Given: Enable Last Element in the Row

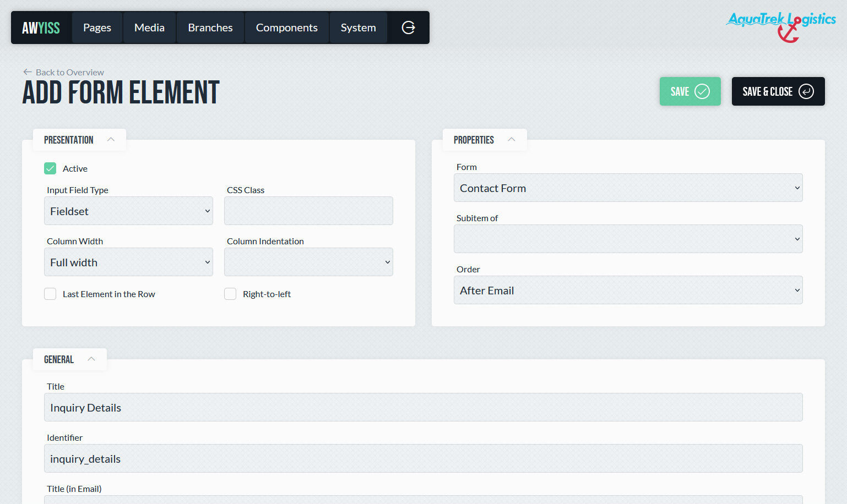Looking at the screenshot, I should 50,294.
